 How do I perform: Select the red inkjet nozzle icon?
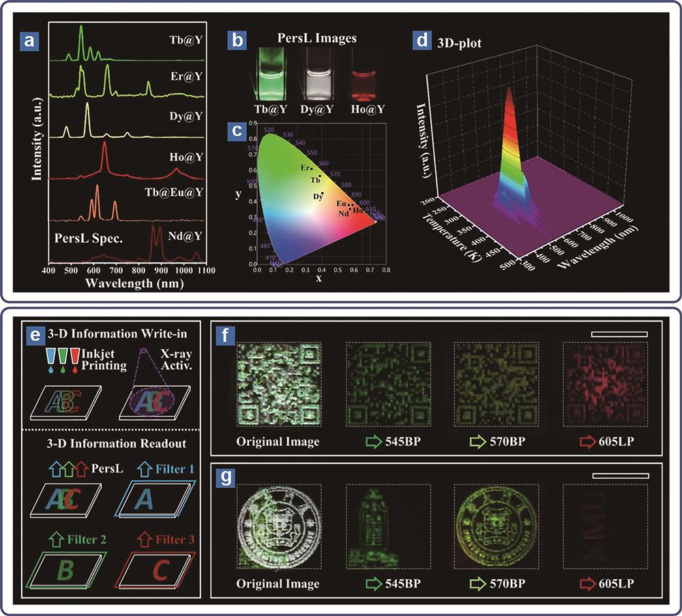click(74, 360)
